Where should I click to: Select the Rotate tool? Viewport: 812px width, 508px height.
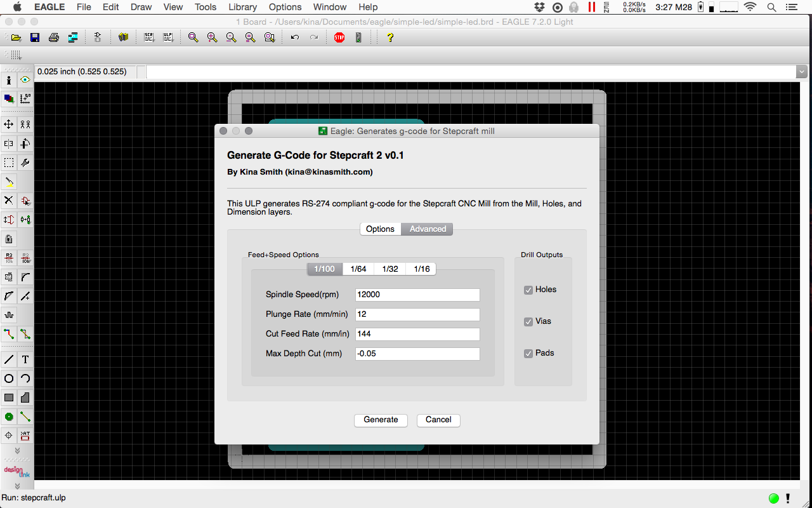[x=25, y=144]
